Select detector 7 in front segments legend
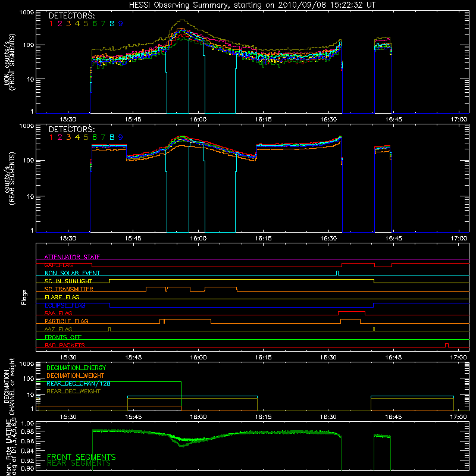476x476 pixels. (103, 24)
